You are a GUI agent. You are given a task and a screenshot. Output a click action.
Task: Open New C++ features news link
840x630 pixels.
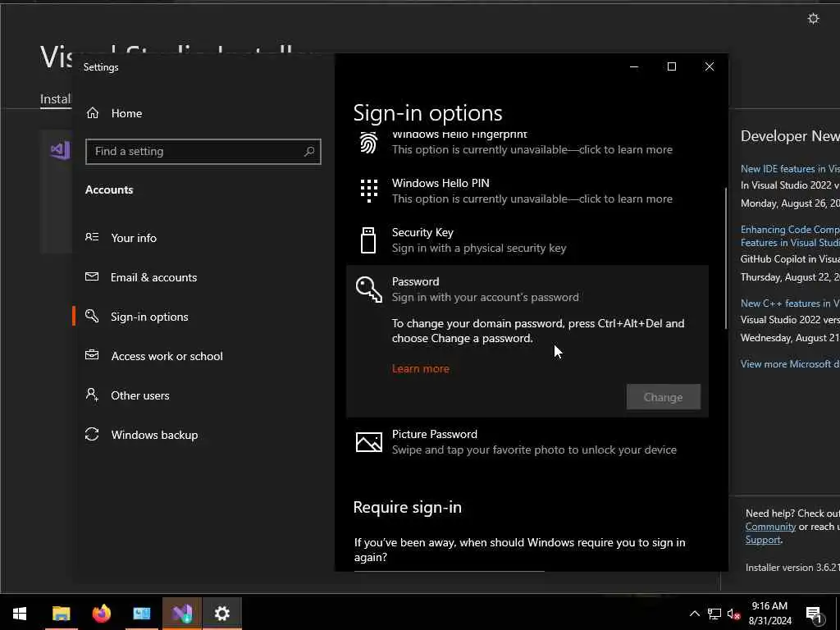[x=790, y=304]
